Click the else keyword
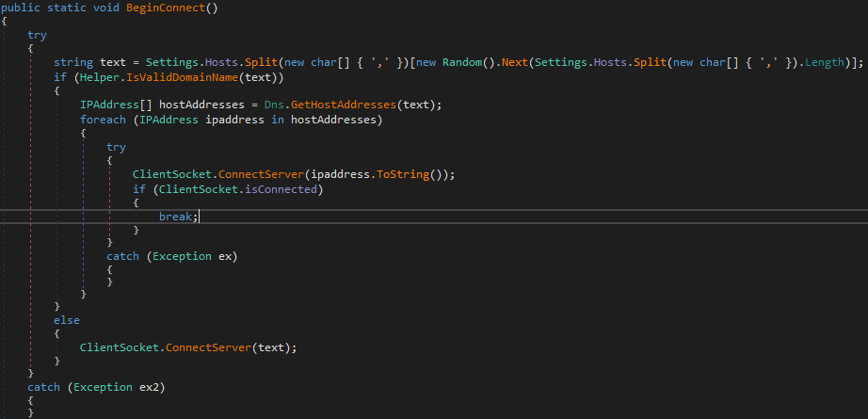 (66, 320)
